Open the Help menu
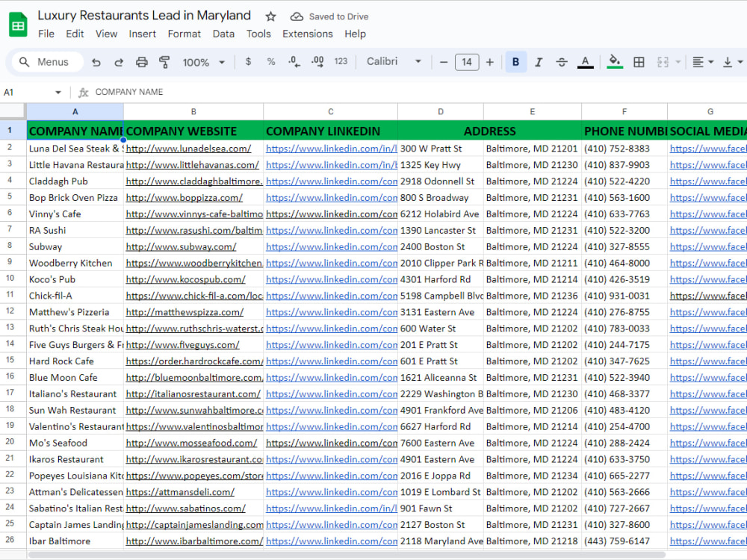747x560 pixels. [355, 34]
